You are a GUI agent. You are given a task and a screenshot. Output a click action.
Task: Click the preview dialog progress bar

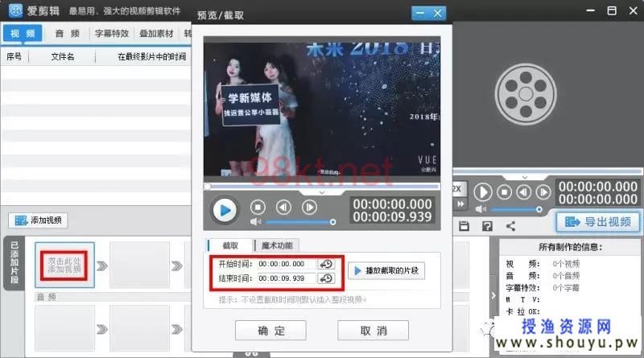321,187
